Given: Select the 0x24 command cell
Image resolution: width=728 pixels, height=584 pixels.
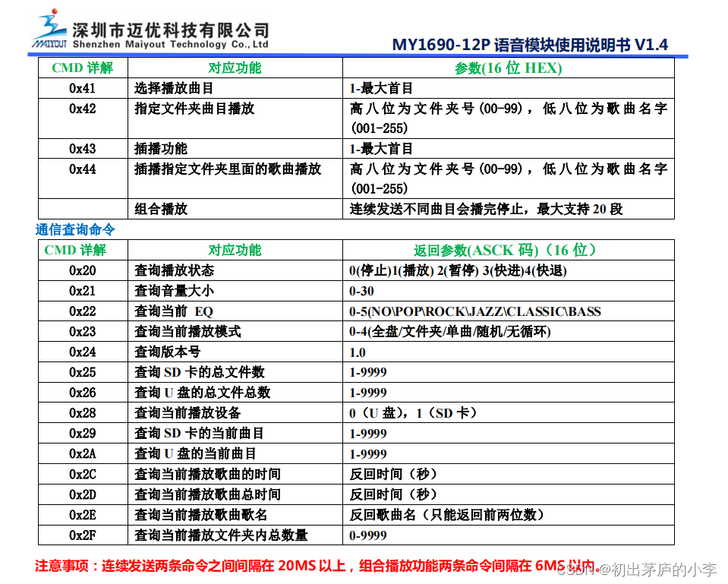Looking at the screenshot, I should click(83, 352).
